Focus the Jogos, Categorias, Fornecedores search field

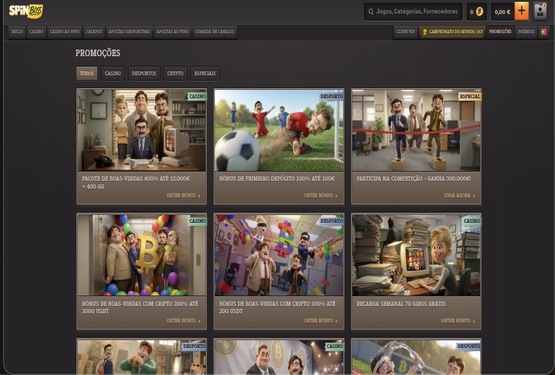(x=413, y=12)
